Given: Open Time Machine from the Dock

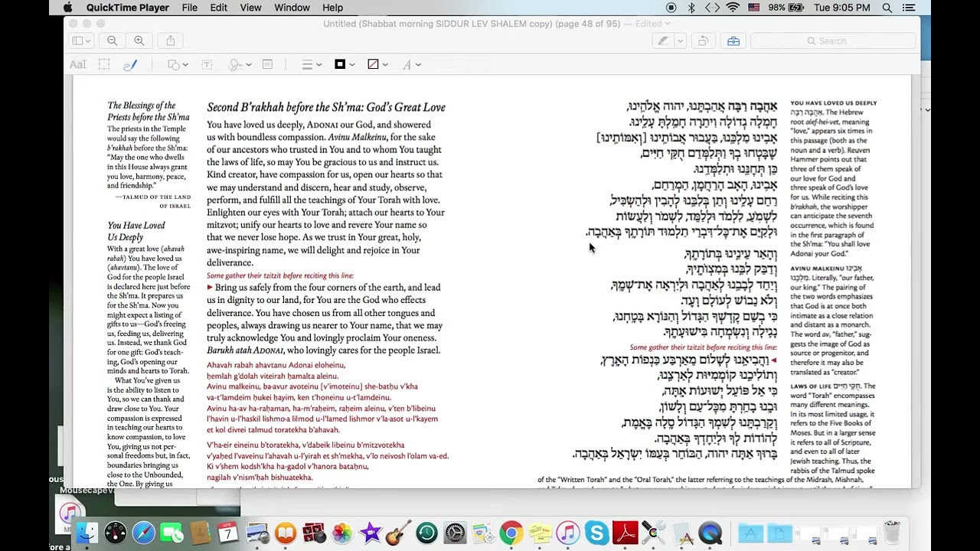Looking at the screenshot, I should tap(426, 533).
